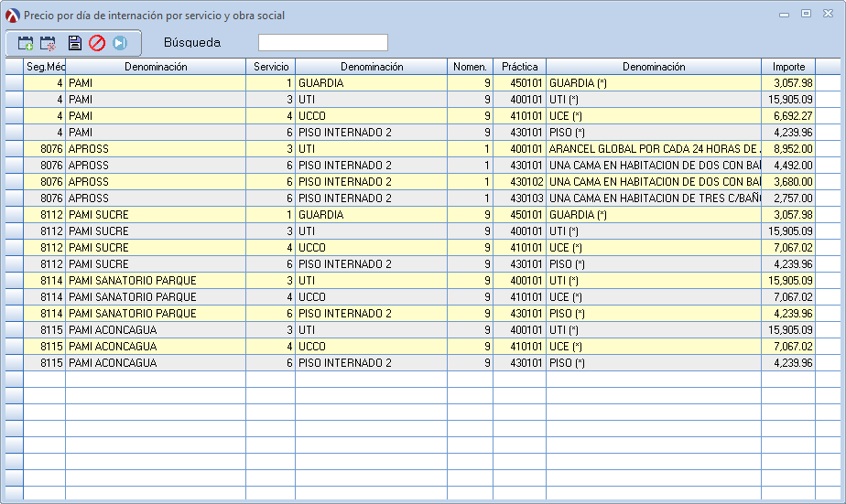Screen dimensions: 846x504
Task: Click the Importe column header
Action: [788, 67]
